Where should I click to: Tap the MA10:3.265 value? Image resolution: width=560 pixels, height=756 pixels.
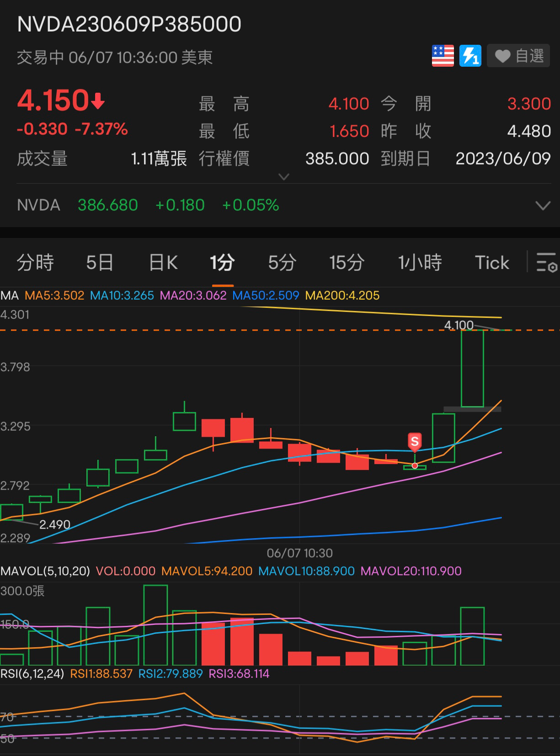click(122, 296)
